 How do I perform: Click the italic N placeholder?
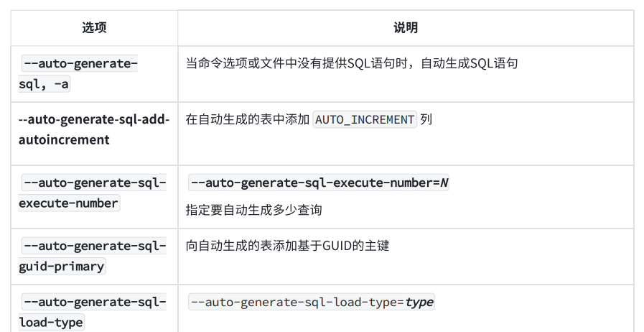444,183
